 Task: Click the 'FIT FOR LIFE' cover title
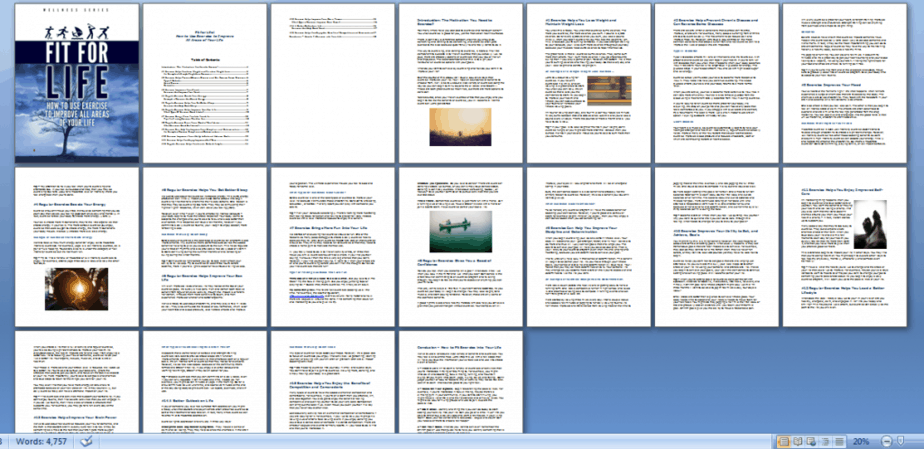coord(77,72)
